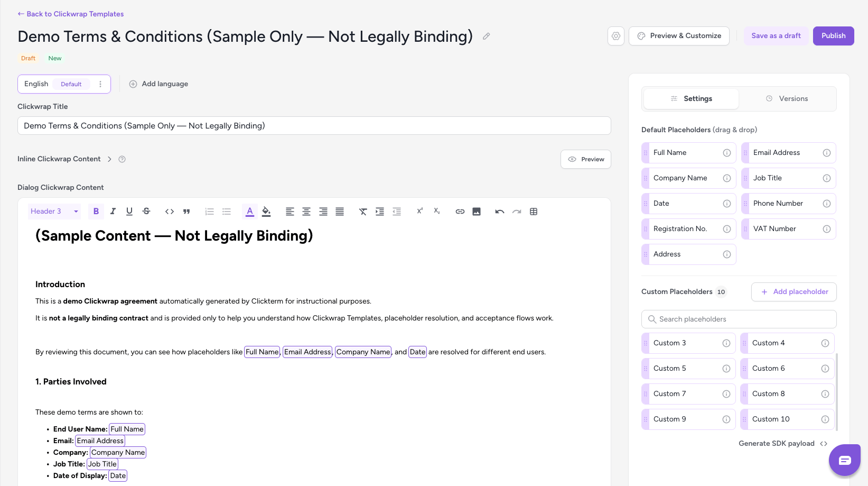Redo last edit
The image size is (868, 486).
(517, 212)
